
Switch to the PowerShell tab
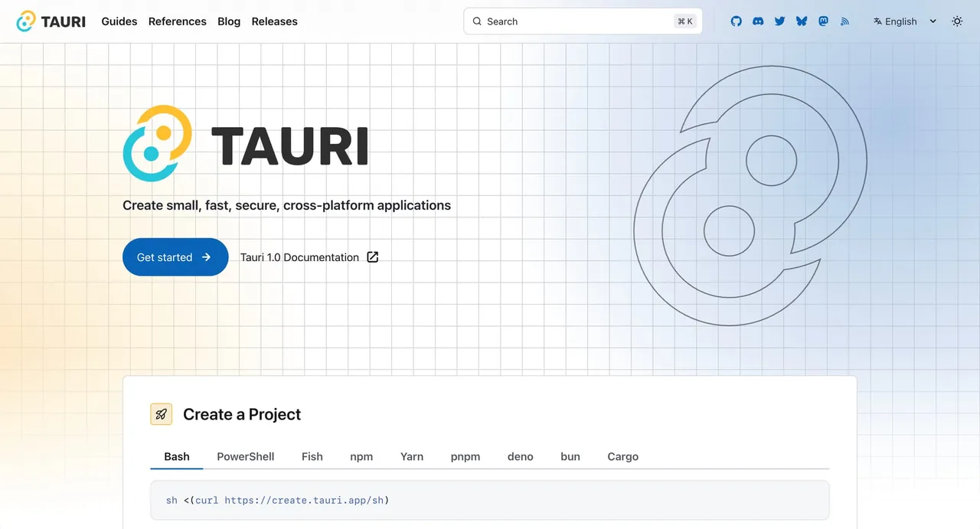[246, 456]
